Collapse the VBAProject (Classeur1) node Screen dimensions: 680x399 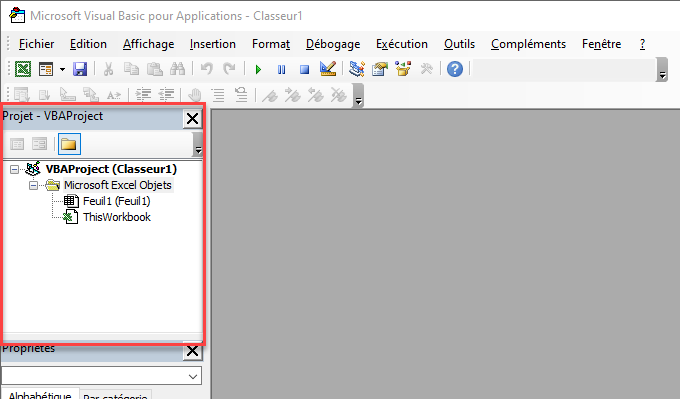click(14, 169)
